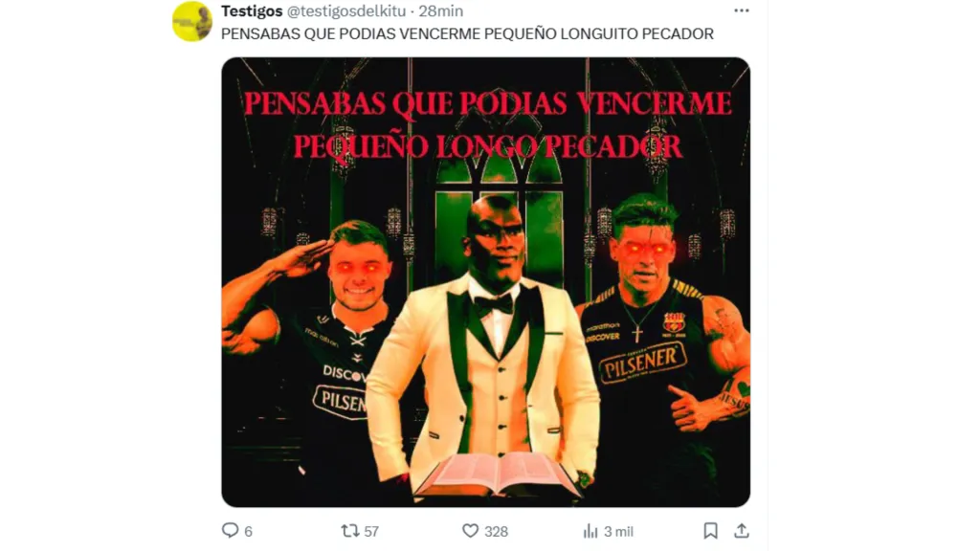Click the Pilsener logo on right jersey
Viewport: 980px width, 551px height.
643,362
